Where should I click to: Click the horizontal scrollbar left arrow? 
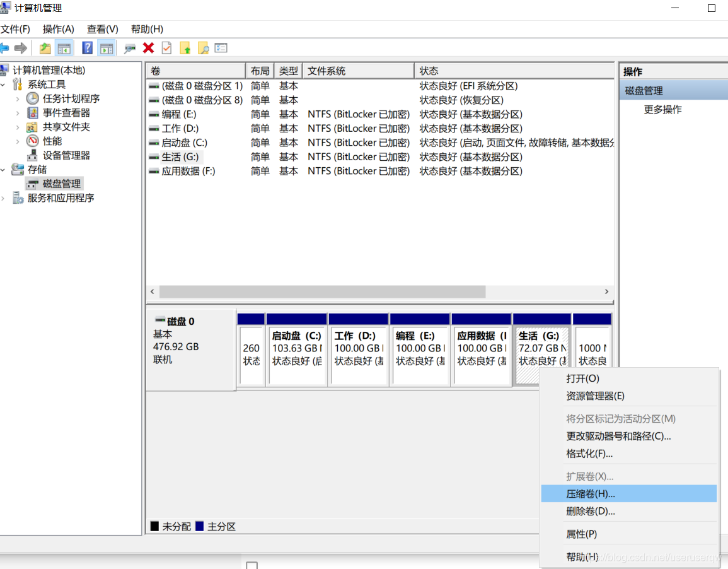click(x=153, y=291)
